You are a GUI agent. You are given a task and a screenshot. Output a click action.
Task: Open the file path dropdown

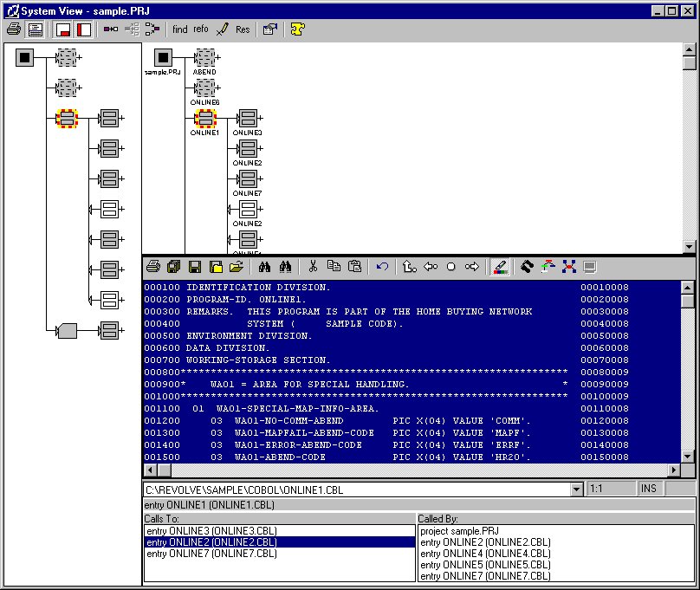point(578,490)
